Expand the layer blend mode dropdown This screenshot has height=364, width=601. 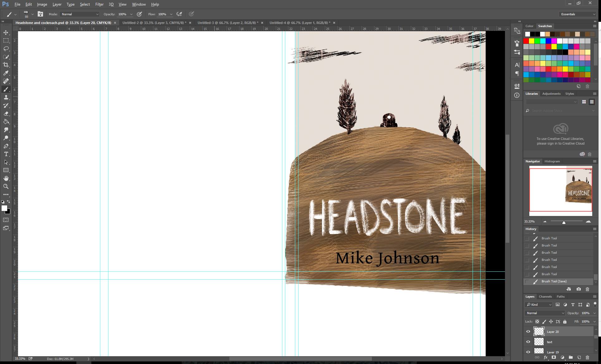click(x=545, y=313)
